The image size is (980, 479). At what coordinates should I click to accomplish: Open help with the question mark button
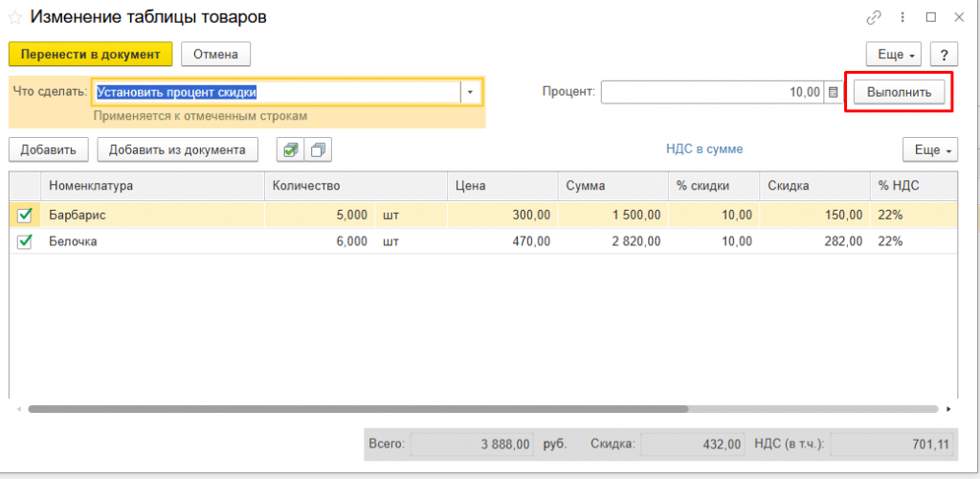(945, 55)
